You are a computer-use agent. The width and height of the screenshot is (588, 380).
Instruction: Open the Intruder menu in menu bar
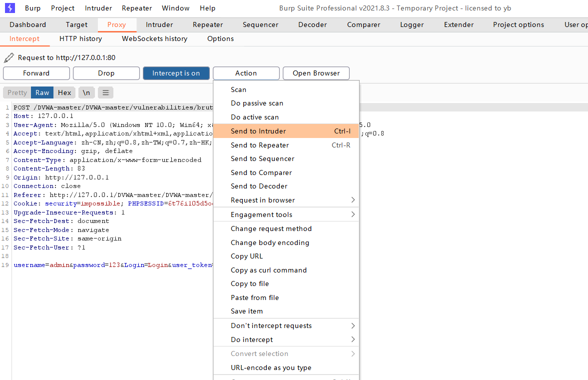pyautogui.click(x=98, y=8)
